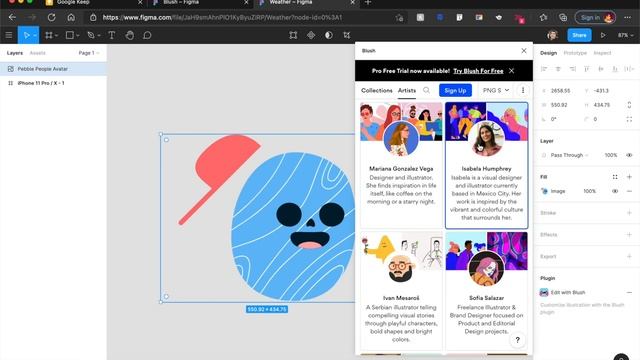Close the Blush plugin window
Image resolution: width=640 pixels, height=360 pixels.
(524, 51)
